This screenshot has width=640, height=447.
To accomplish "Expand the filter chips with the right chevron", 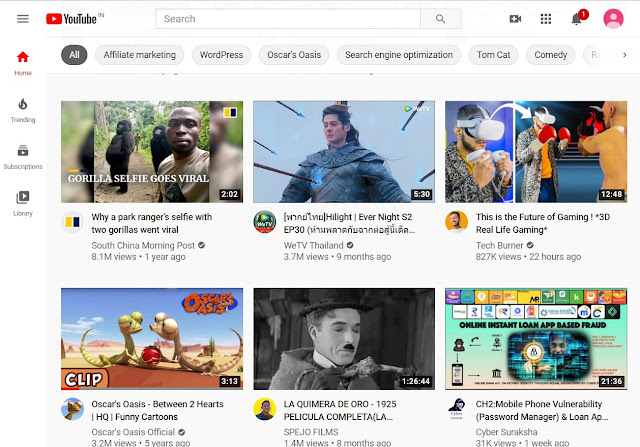I will pyautogui.click(x=624, y=55).
